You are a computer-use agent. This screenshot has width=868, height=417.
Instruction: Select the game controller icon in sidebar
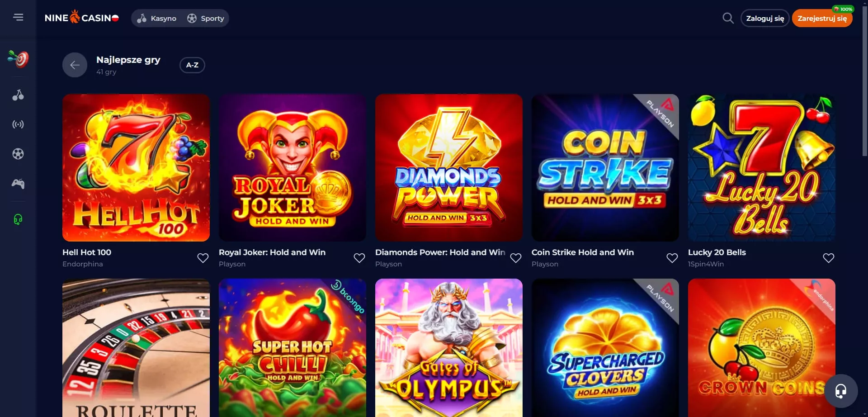18,184
